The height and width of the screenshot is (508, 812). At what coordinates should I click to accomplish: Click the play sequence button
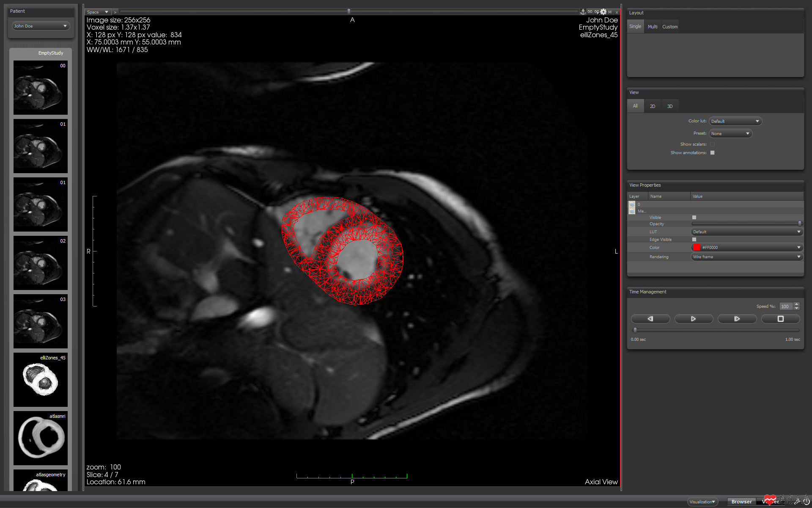click(694, 319)
